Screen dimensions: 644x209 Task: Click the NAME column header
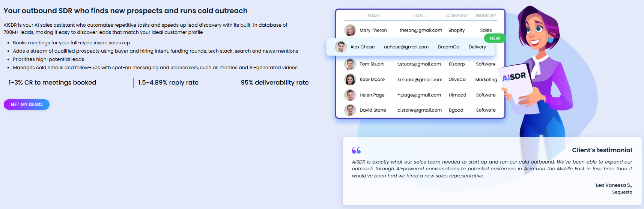tap(374, 16)
